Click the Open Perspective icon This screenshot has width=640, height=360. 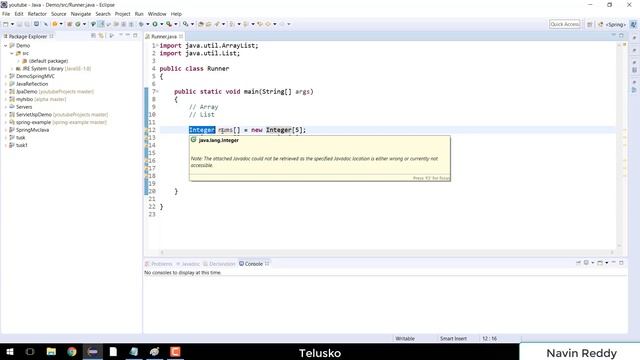coord(589,24)
